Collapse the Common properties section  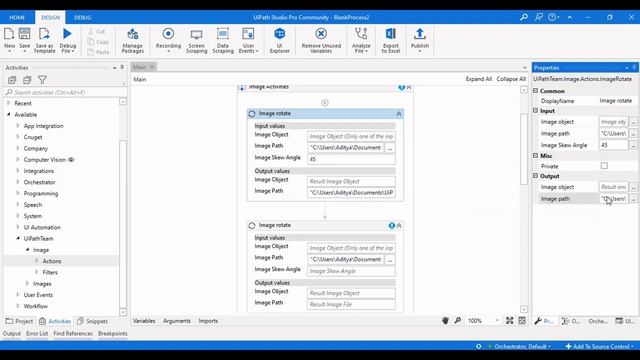pyautogui.click(x=536, y=91)
